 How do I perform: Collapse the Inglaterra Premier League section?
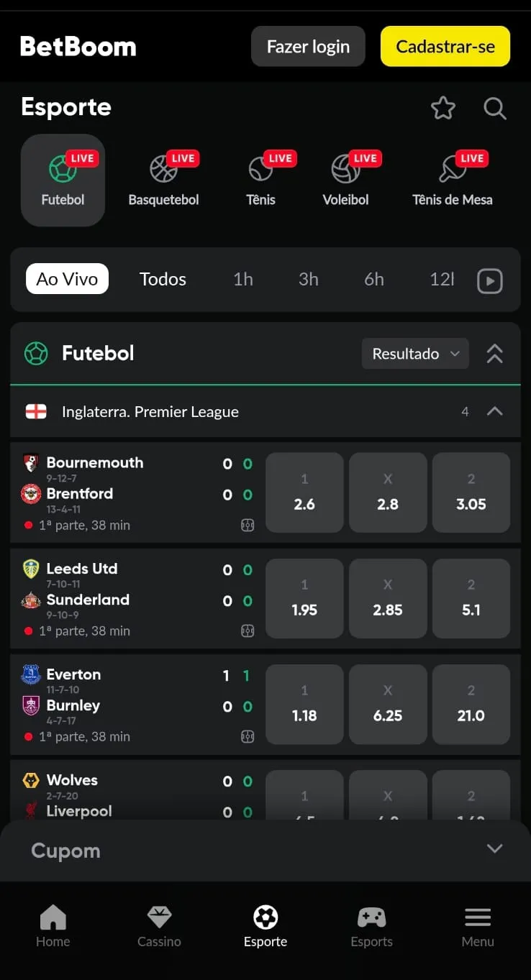tap(495, 411)
